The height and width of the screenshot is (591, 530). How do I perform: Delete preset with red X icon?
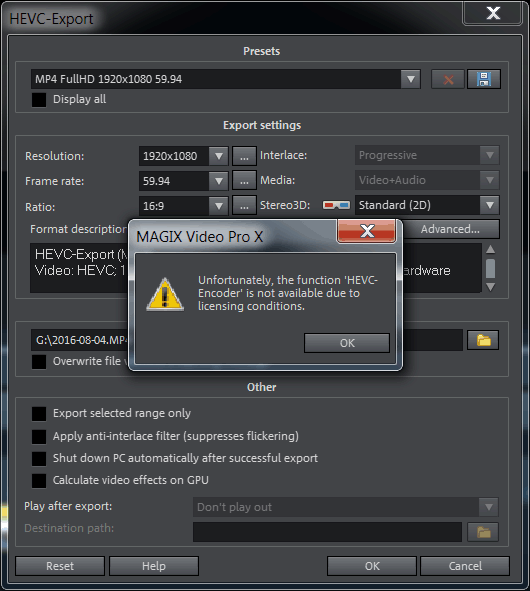pyautogui.click(x=448, y=79)
